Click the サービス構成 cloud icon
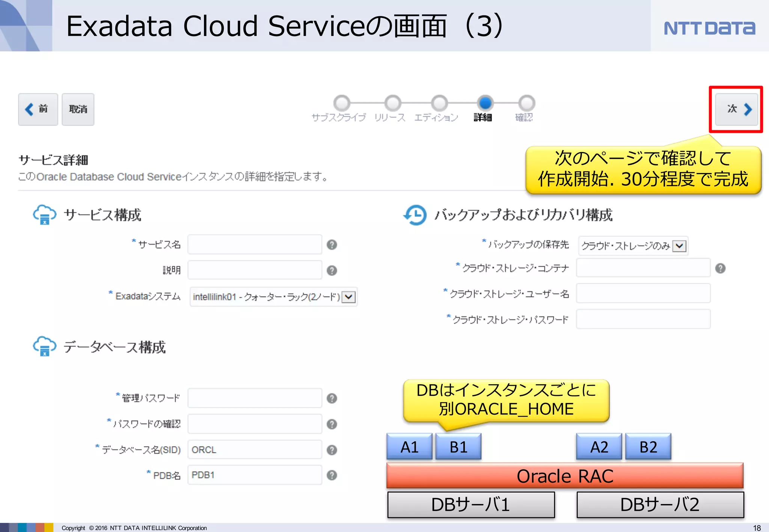The width and height of the screenshot is (769, 532). pos(45,215)
